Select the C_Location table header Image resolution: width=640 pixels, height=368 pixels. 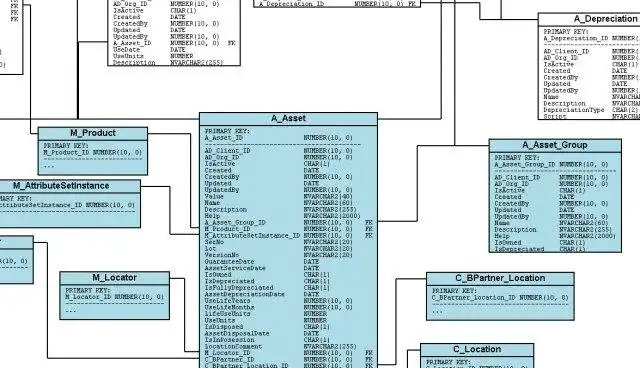(x=477, y=350)
